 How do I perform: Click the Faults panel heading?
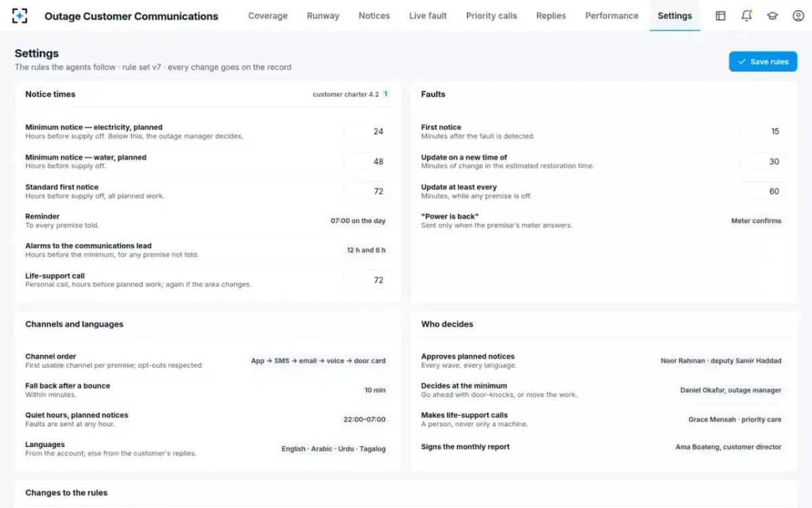click(x=433, y=94)
